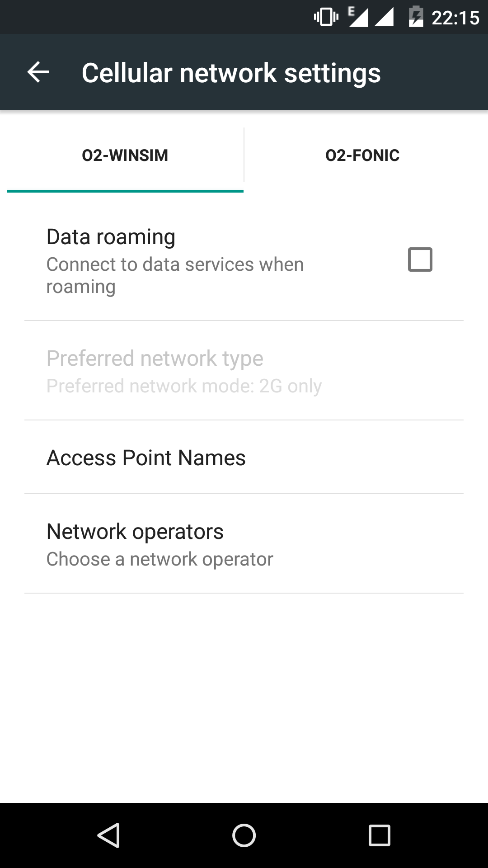Image resolution: width=488 pixels, height=868 pixels.
Task: Switch to the O2-FONIC tab
Action: tap(362, 156)
